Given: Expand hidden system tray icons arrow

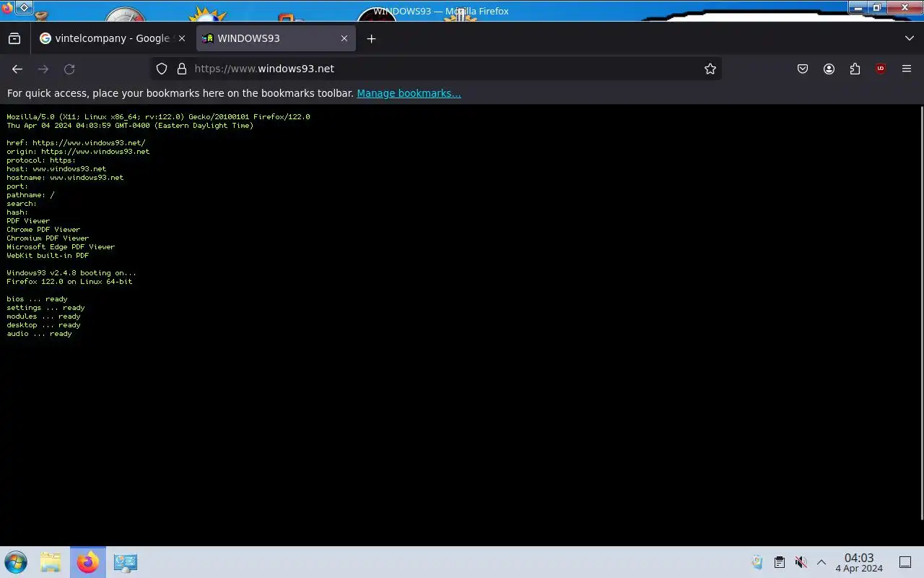Looking at the screenshot, I should click(821, 562).
